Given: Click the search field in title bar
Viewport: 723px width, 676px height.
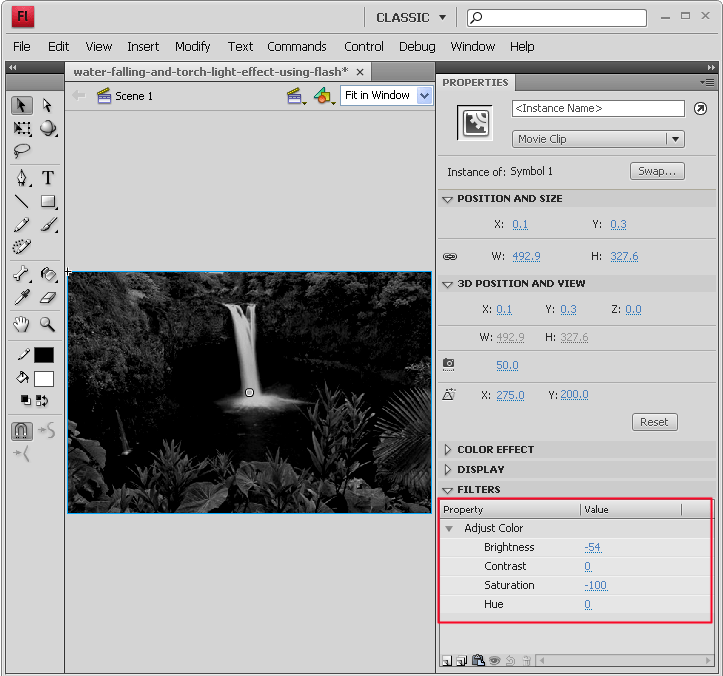Looking at the screenshot, I should click(557, 18).
